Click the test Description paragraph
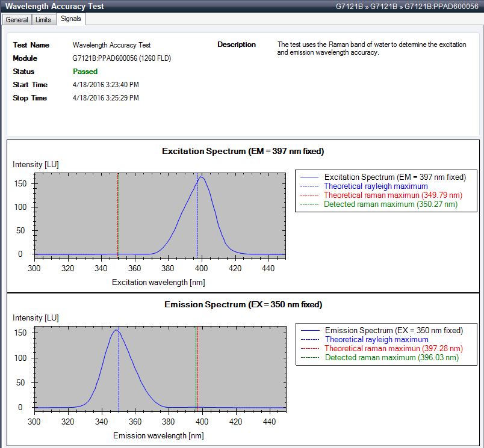Image resolution: width=484 pixels, height=448 pixels. [370, 48]
